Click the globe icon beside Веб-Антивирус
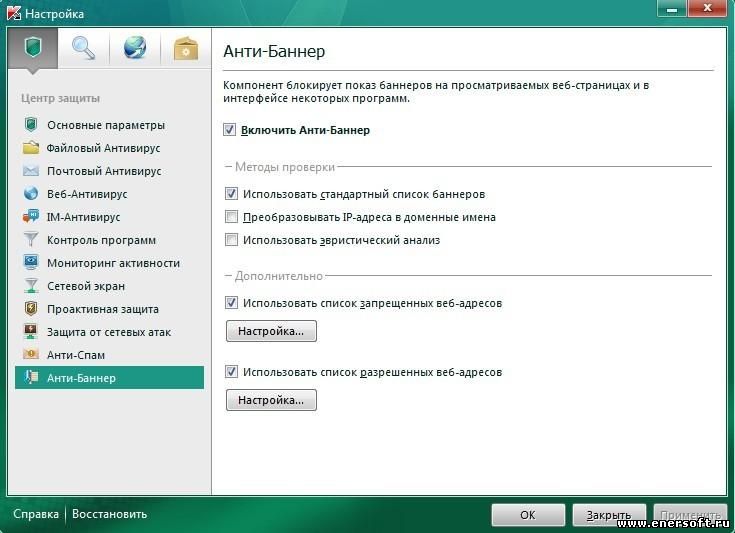Viewport: 735px width, 533px height. [31, 194]
